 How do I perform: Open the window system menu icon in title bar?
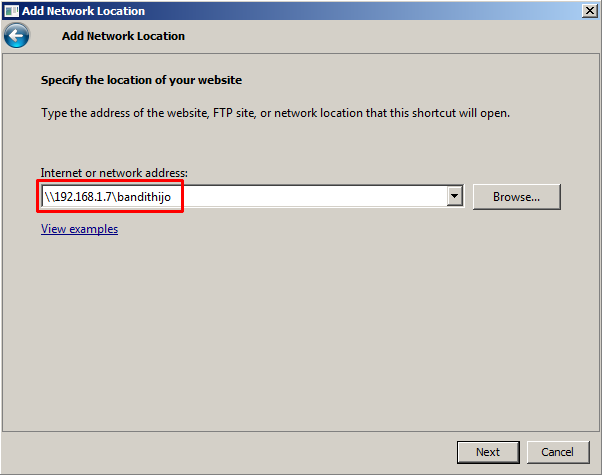click(9, 10)
